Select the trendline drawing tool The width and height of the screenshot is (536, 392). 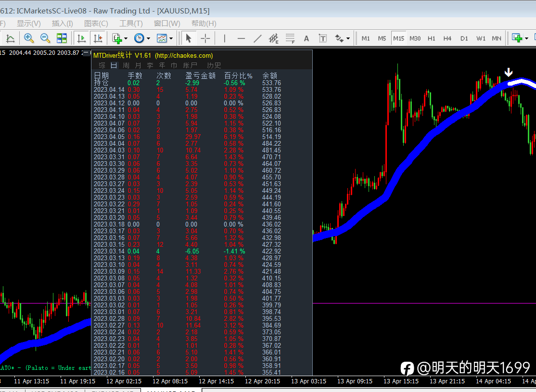(258, 38)
